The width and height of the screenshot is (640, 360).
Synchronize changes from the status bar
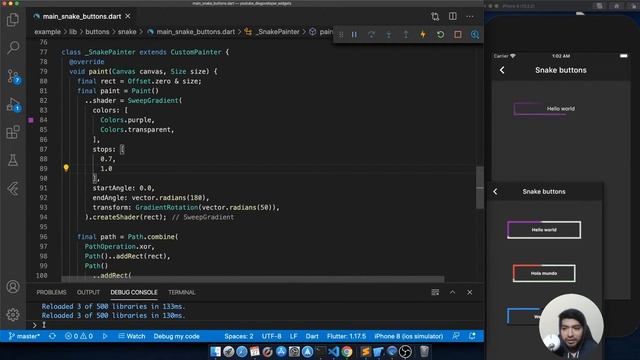(52, 336)
